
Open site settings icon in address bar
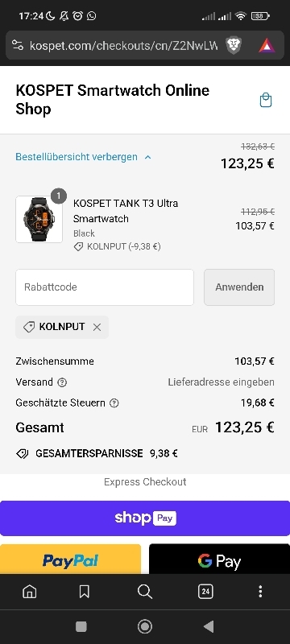pos(18,45)
